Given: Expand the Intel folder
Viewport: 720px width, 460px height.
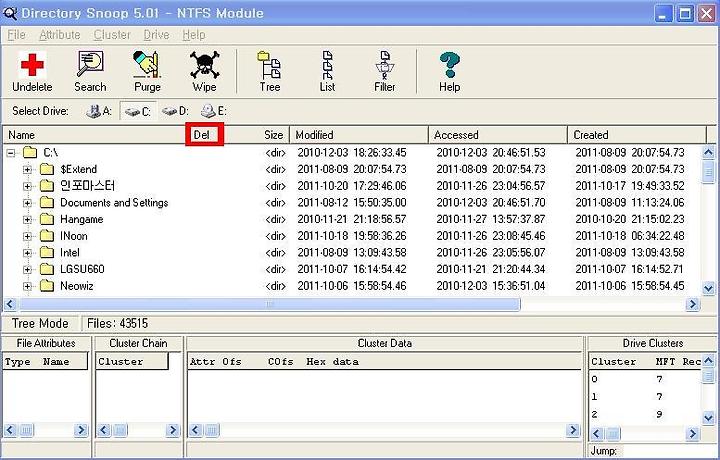Looking at the screenshot, I should coord(28,253).
